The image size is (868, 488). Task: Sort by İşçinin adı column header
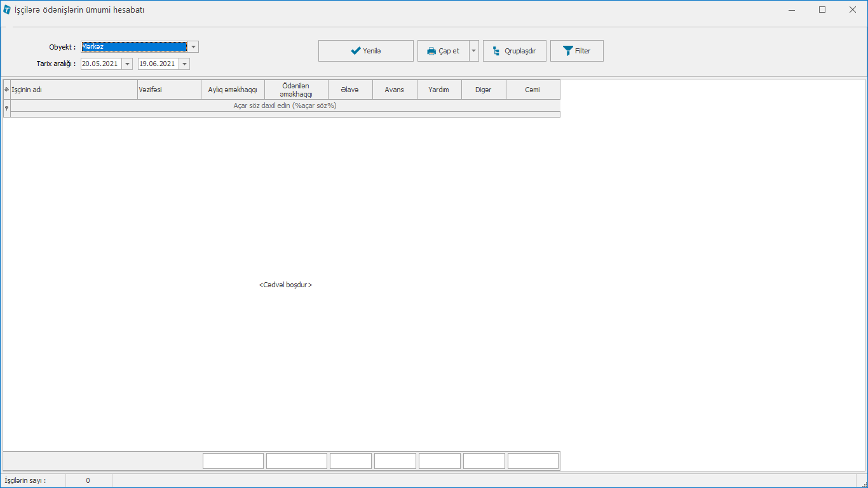pos(74,90)
